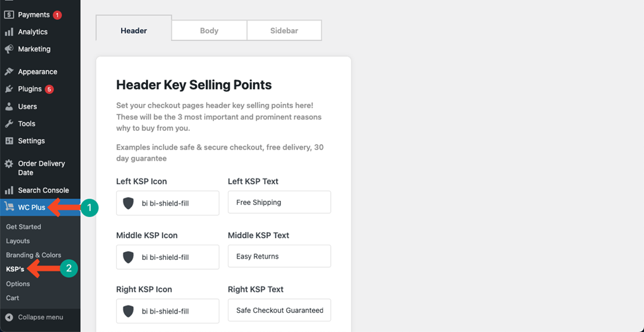Open the Layouts submenu link

click(18, 241)
